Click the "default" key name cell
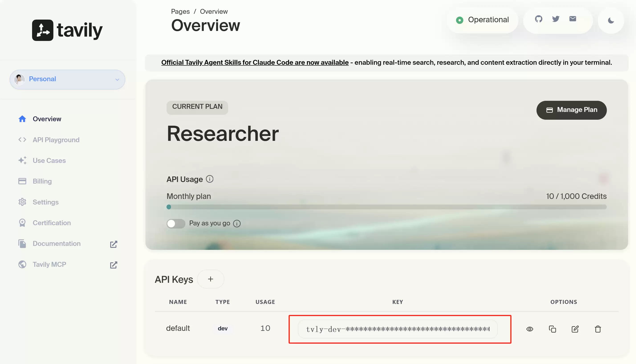Screen dimensions: 636x364 [178, 328]
